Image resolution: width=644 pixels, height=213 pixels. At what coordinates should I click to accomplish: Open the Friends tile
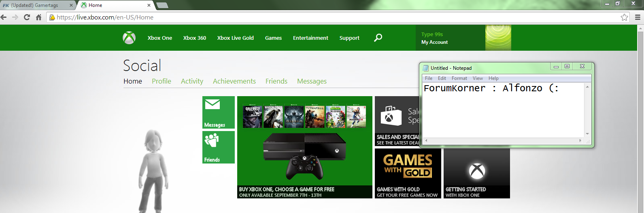click(219, 147)
